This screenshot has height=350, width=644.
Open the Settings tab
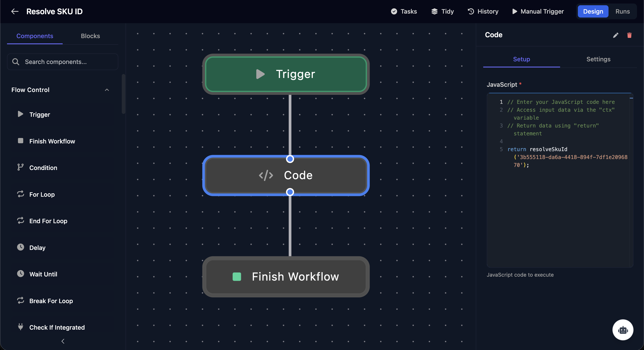(x=598, y=59)
